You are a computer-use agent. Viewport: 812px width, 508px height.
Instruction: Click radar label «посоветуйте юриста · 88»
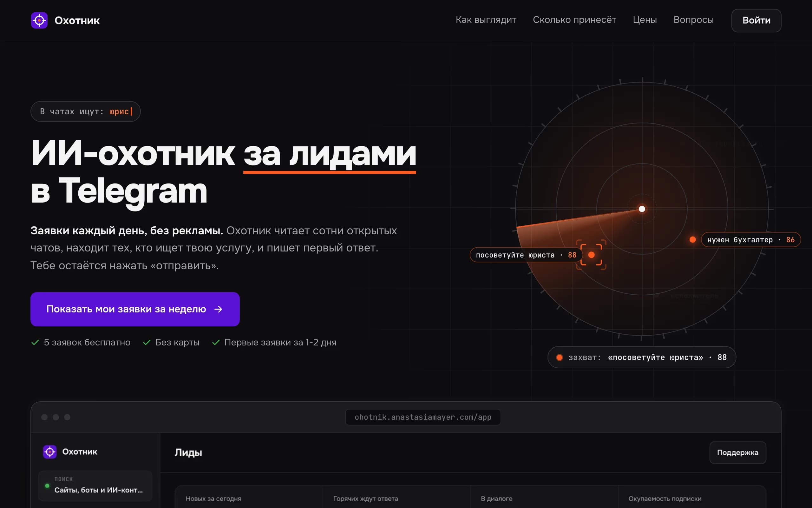coord(526,255)
